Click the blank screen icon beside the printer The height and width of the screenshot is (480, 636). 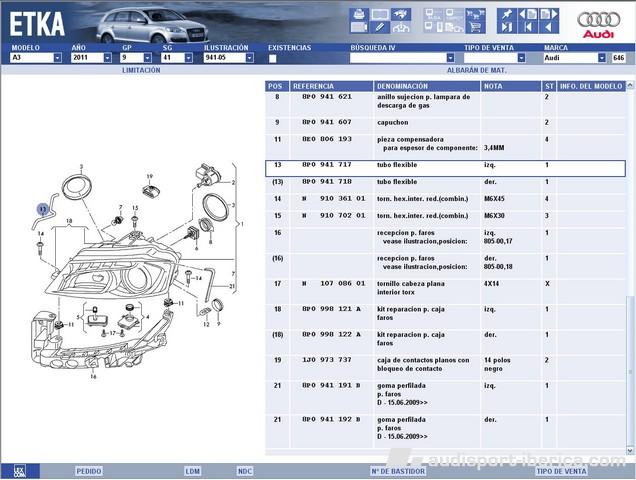point(380,15)
